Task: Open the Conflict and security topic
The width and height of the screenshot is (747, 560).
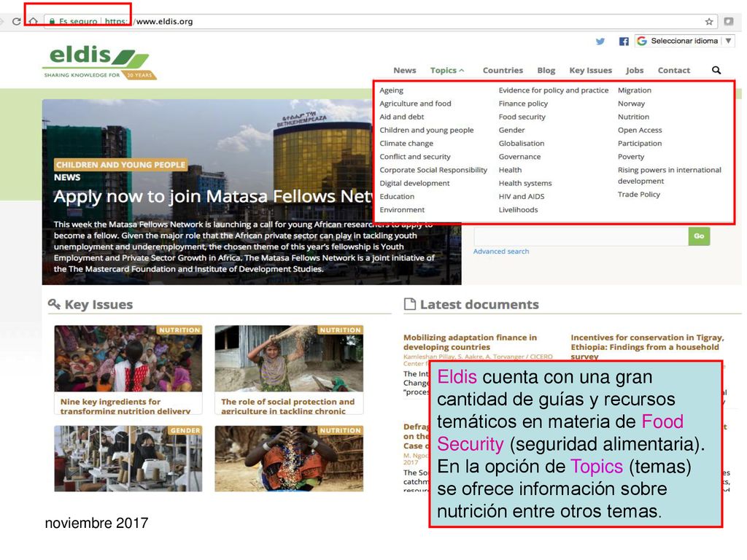Action: (414, 157)
